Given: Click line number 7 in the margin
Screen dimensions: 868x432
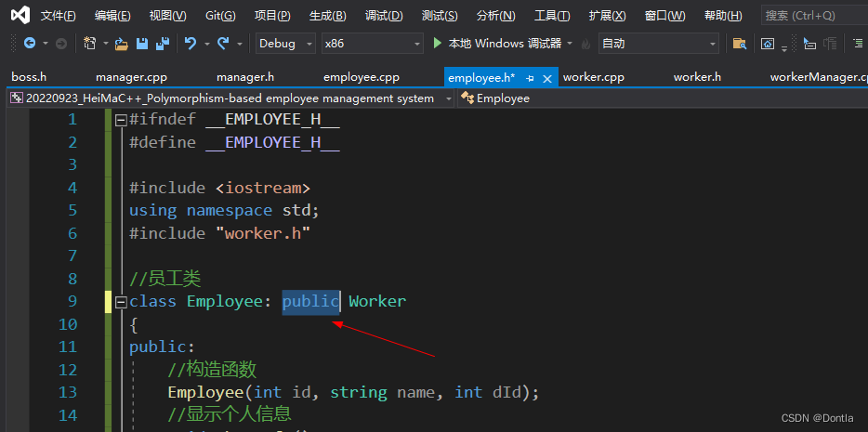Looking at the screenshot, I should point(72,255).
